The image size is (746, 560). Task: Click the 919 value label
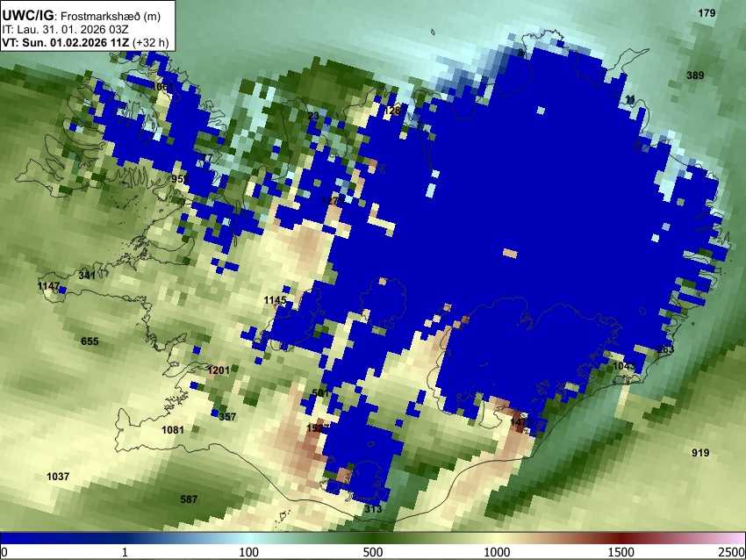(700, 453)
